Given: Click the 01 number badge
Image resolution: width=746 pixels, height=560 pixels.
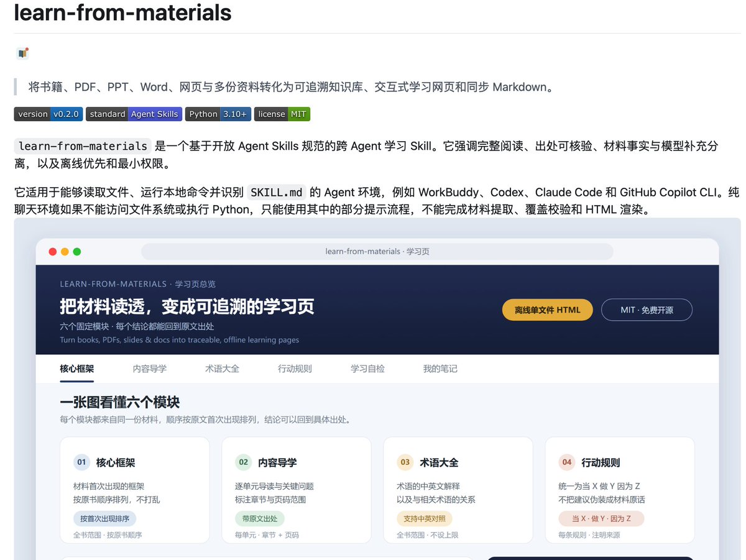Looking at the screenshot, I should pyautogui.click(x=81, y=462).
